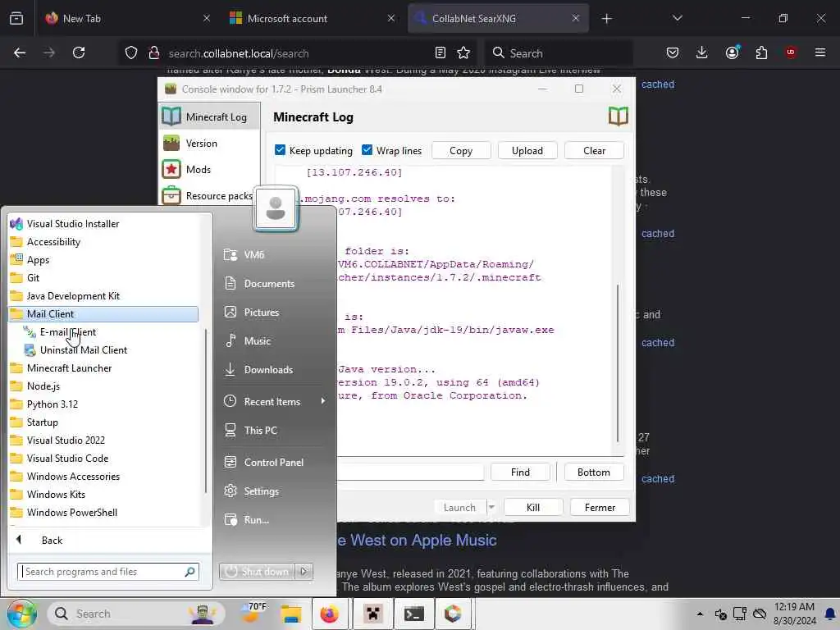Open the terminal icon on the taskbar
Screen dimensions: 840x630
pos(414,614)
